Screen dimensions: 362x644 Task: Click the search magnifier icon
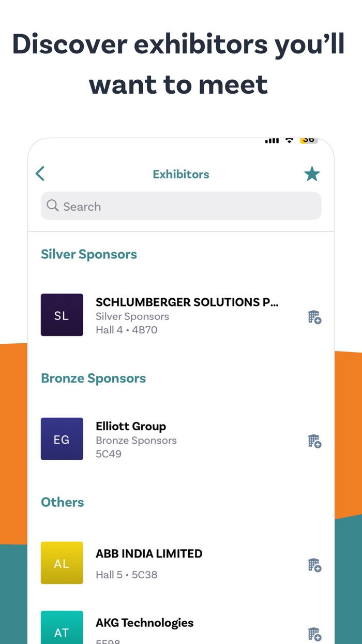52,206
